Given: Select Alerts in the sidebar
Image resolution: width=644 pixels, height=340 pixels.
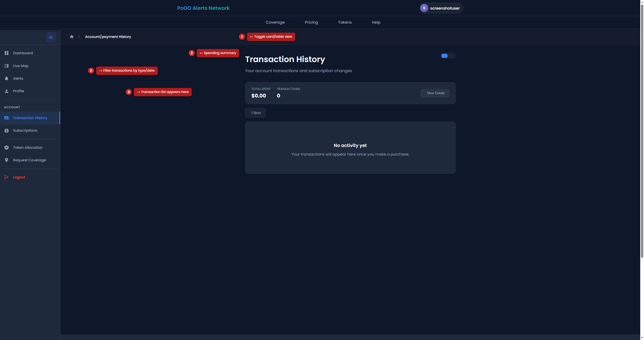Looking at the screenshot, I should [30, 78].
